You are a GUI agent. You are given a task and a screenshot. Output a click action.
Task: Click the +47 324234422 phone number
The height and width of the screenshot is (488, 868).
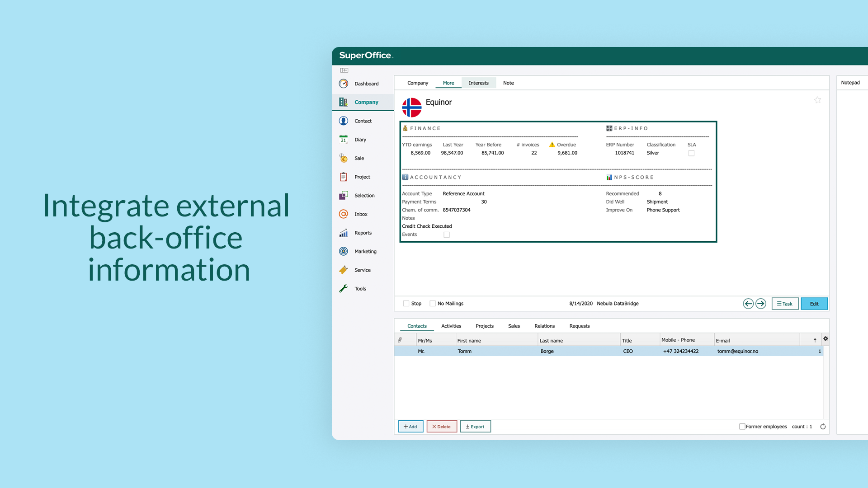click(x=681, y=351)
